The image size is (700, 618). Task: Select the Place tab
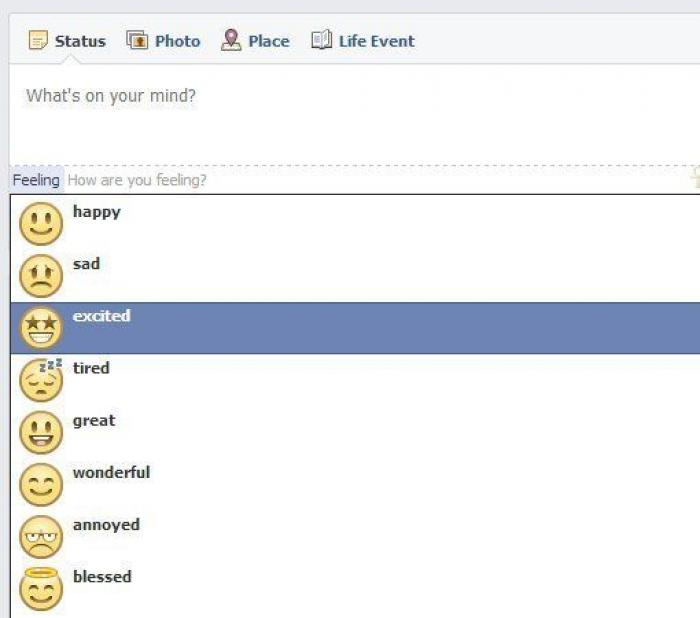(x=255, y=41)
